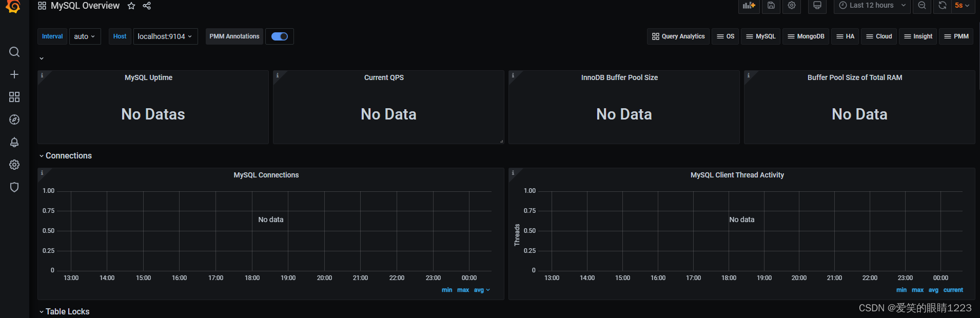
Task: Open the Query Analytics link
Action: (678, 36)
